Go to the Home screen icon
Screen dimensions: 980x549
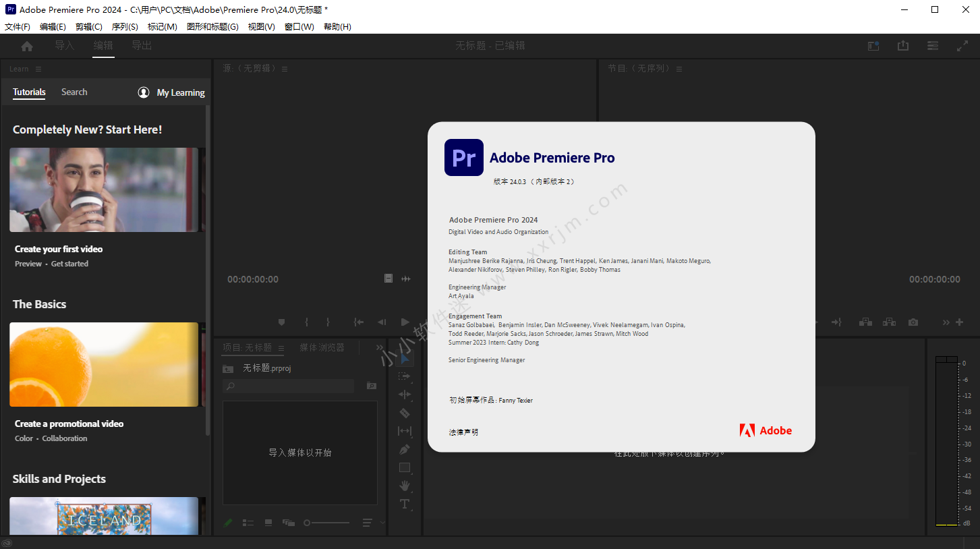pyautogui.click(x=27, y=46)
